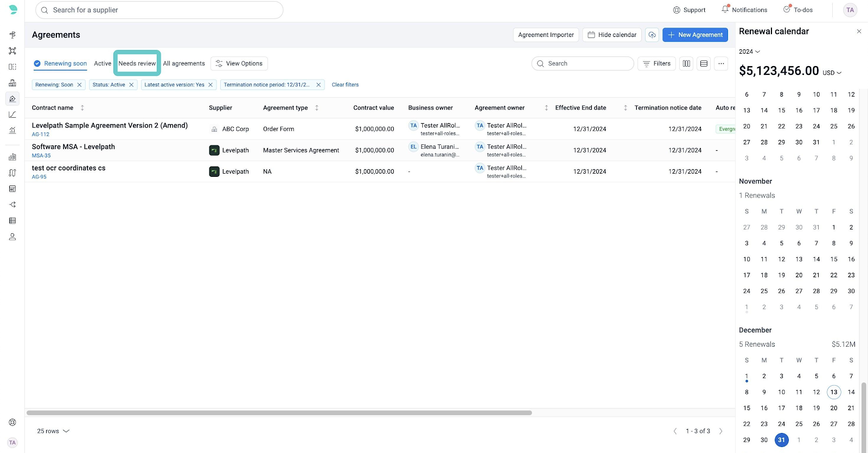Close the Renewal calendar panel
Viewport: 868px width, 453px height.
pos(859,31)
